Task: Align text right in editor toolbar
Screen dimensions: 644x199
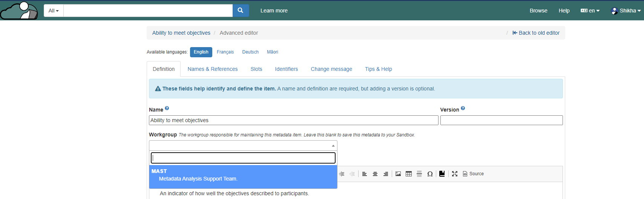Action: tap(386, 174)
